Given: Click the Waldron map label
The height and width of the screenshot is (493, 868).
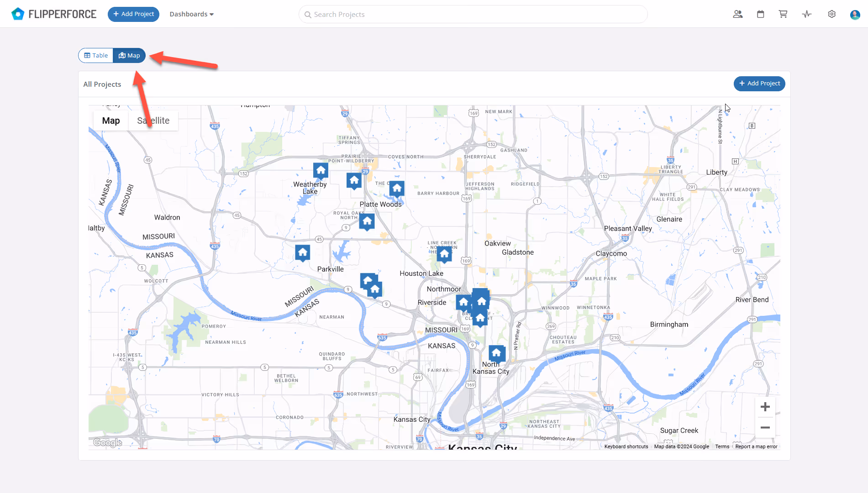Looking at the screenshot, I should [x=167, y=218].
